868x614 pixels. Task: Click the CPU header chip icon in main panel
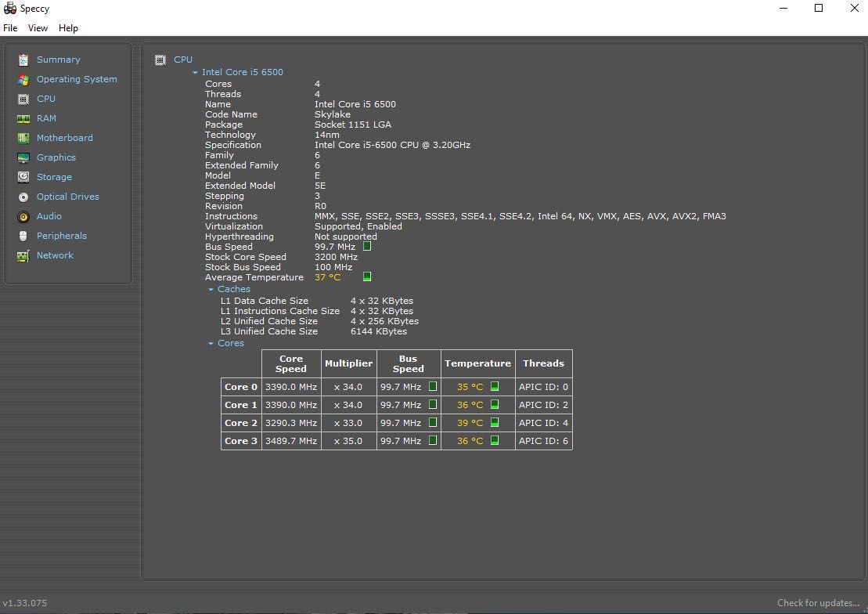pyautogui.click(x=160, y=60)
